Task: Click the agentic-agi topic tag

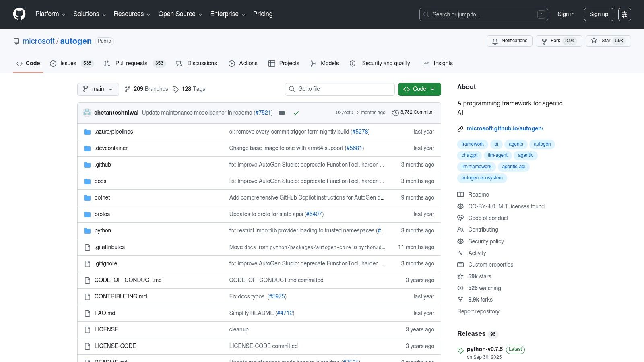Action: [514, 167]
